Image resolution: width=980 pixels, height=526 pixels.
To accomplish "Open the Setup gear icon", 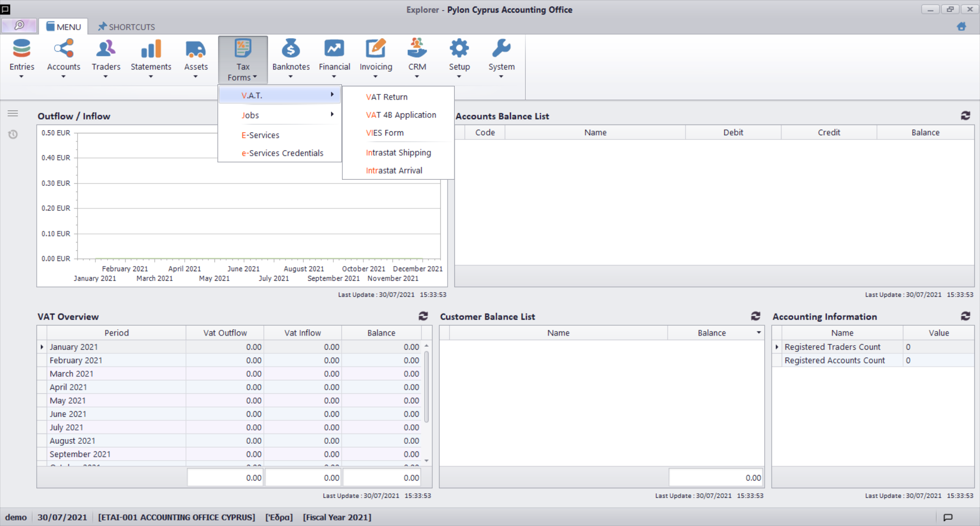I will click(x=459, y=49).
